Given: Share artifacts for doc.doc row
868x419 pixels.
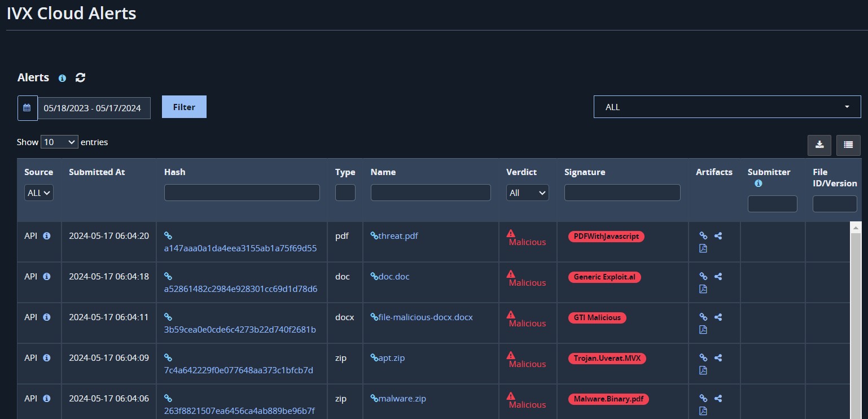Looking at the screenshot, I should point(718,277).
